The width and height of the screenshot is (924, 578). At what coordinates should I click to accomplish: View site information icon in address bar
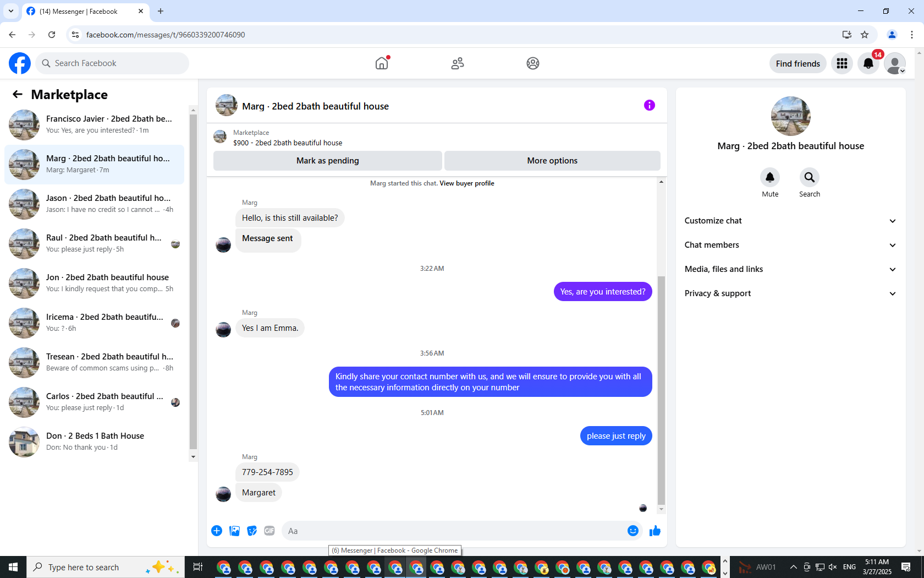coord(75,35)
